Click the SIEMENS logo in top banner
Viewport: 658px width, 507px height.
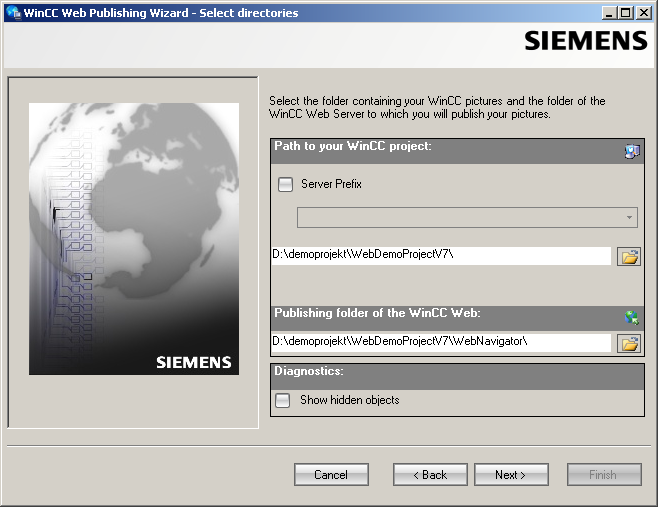point(585,40)
